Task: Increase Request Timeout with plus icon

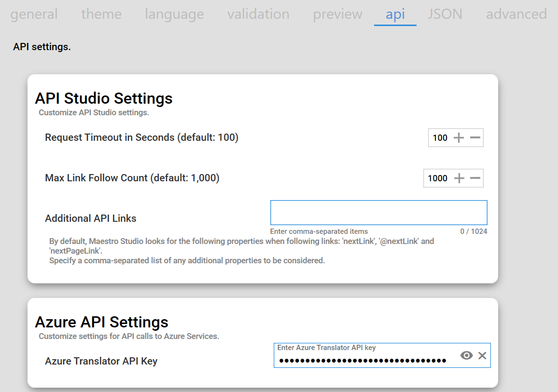Action: point(459,138)
